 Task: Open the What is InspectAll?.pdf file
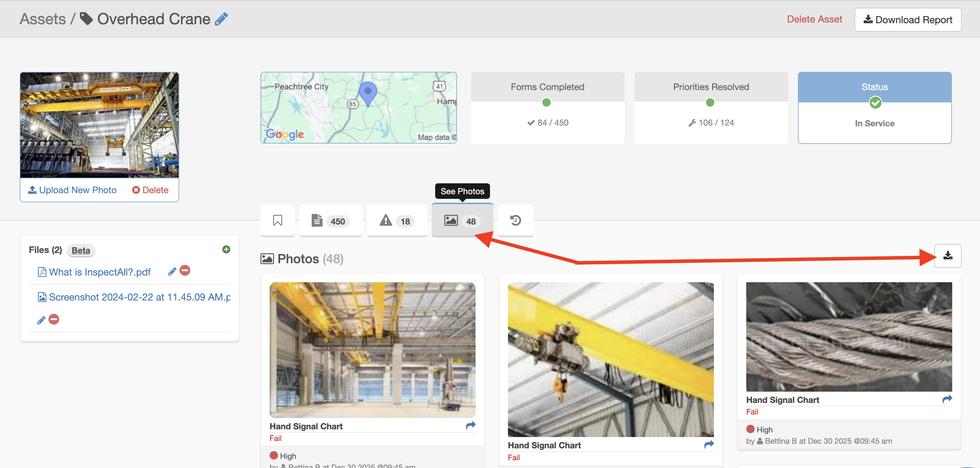[99, 272]
